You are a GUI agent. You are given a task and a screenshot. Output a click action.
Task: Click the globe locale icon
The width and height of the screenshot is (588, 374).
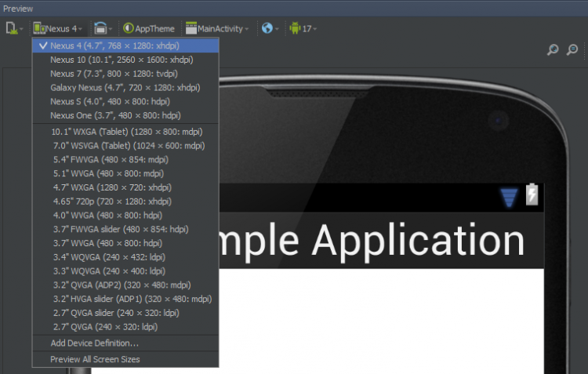[267, 28]
